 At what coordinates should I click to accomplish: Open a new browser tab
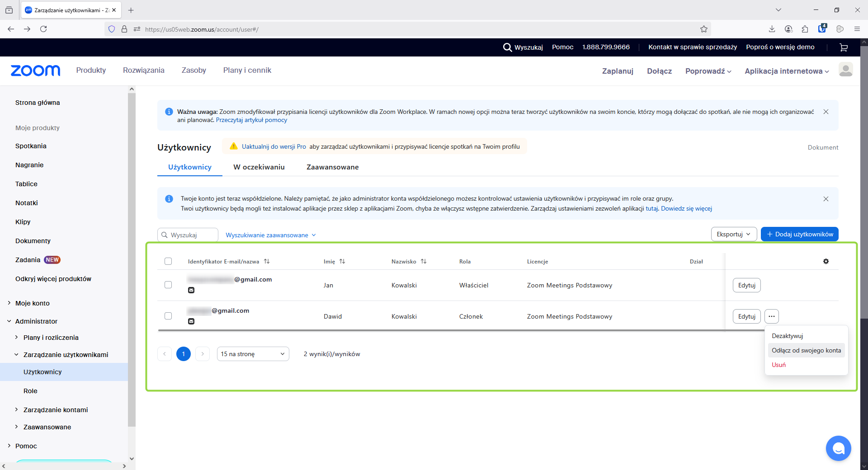pyautogui.click(x=131, y=10)
